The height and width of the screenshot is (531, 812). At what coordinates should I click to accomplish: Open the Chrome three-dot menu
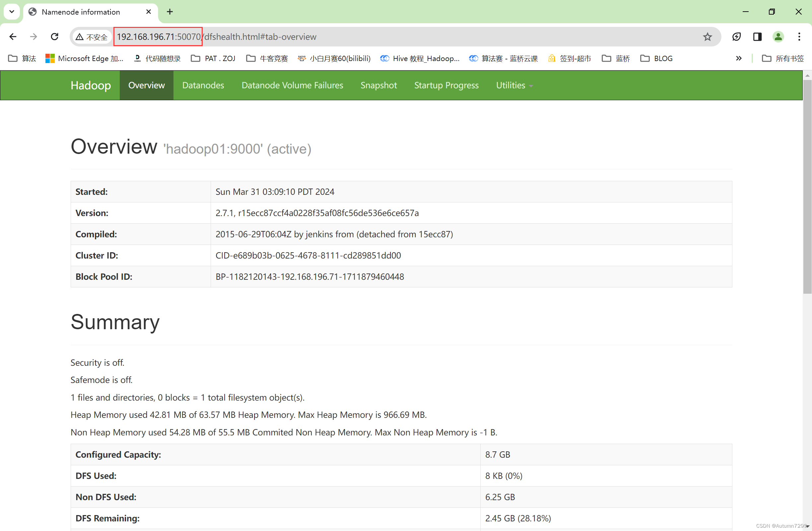[799, 37]
